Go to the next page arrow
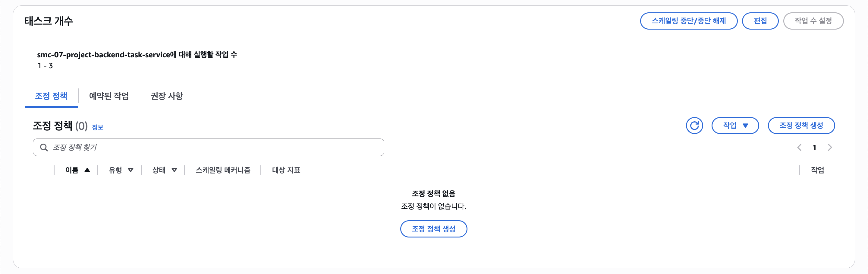 830,148
